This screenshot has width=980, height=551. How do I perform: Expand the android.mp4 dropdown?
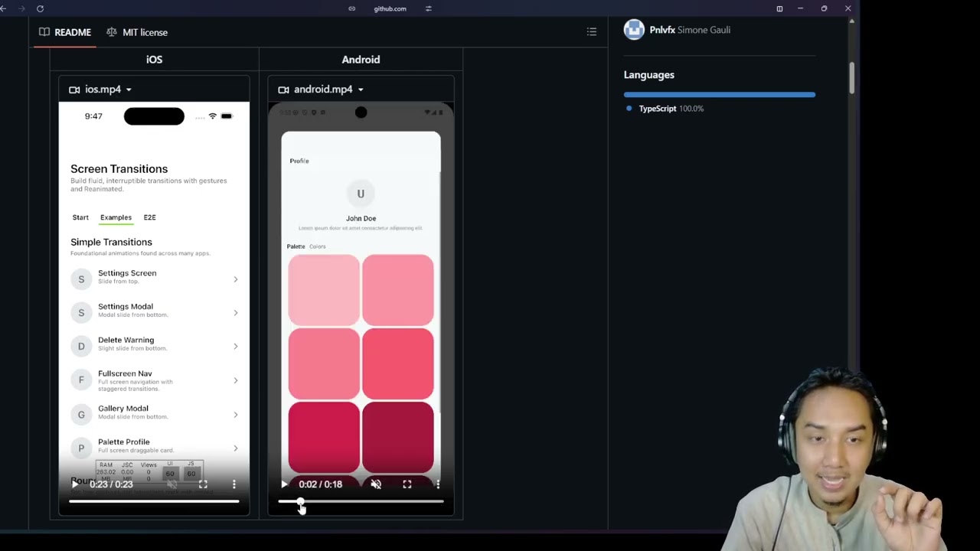[361, 90]
